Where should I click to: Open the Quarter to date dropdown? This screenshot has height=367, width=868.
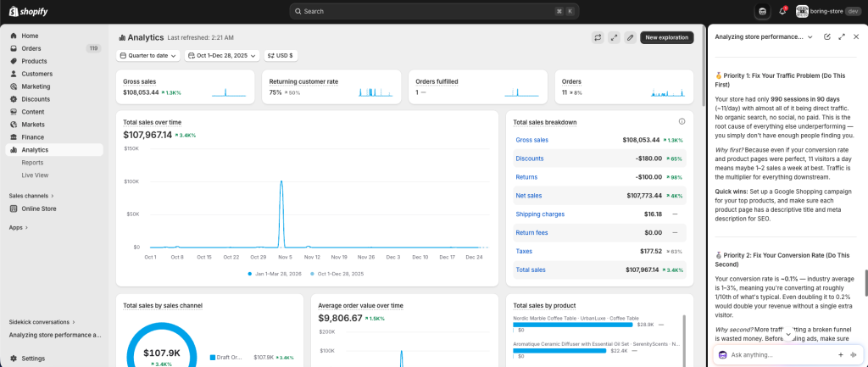148,55
